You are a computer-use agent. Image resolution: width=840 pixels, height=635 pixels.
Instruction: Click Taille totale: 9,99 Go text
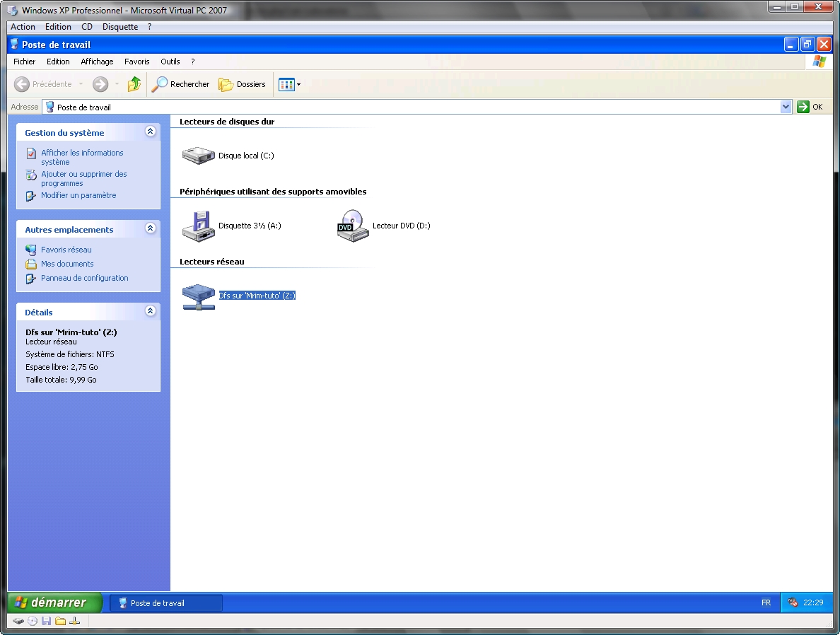[x=61, y=380]
